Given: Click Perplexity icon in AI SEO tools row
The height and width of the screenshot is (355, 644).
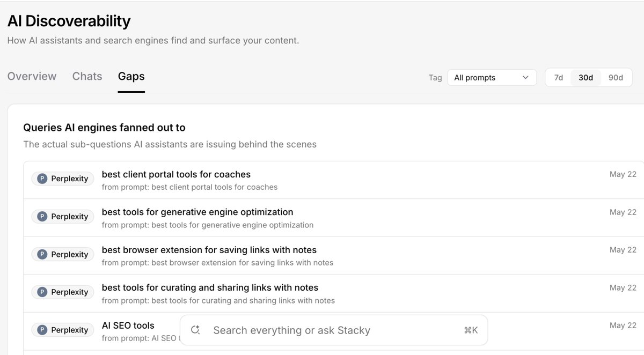Looking at the screenshot, I should tap(42, 330).
